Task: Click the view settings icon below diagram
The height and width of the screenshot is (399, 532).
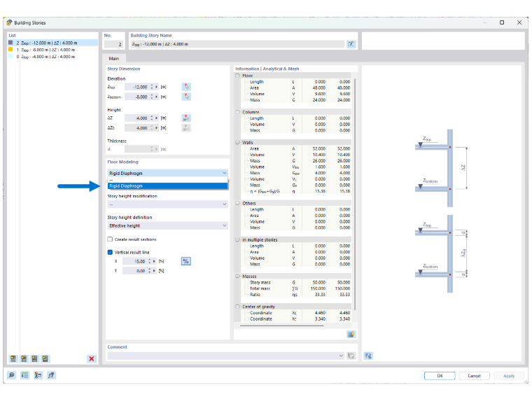Action: click(x=368, y=356)
